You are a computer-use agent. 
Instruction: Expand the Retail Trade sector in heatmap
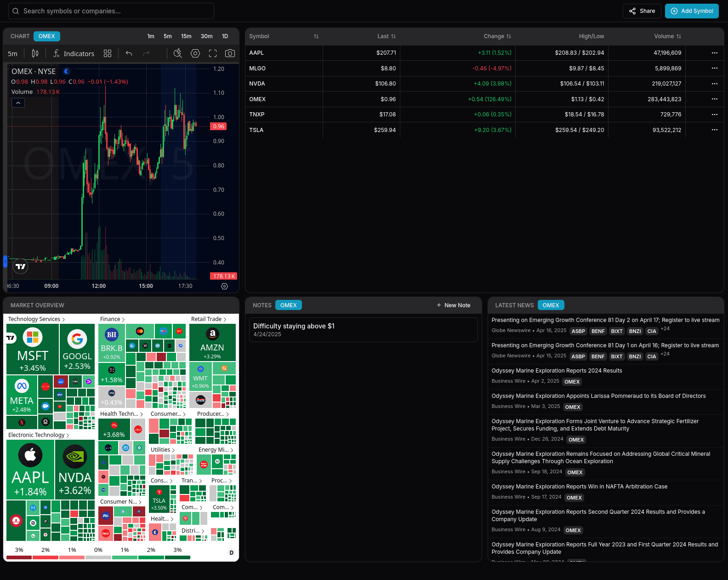click(x=209, y=319)
